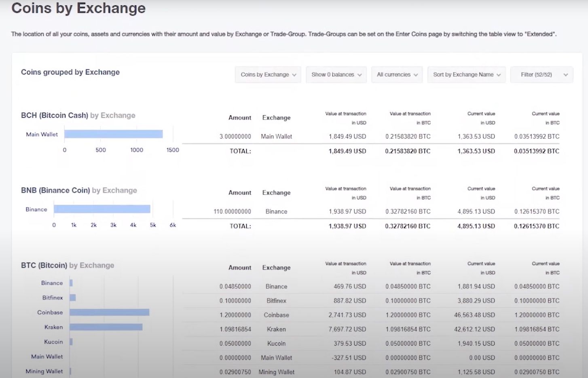The height and width of the screenshot is (378, 588).
Task: Click Exchange column header in BNB table
Action: point(276,193)
